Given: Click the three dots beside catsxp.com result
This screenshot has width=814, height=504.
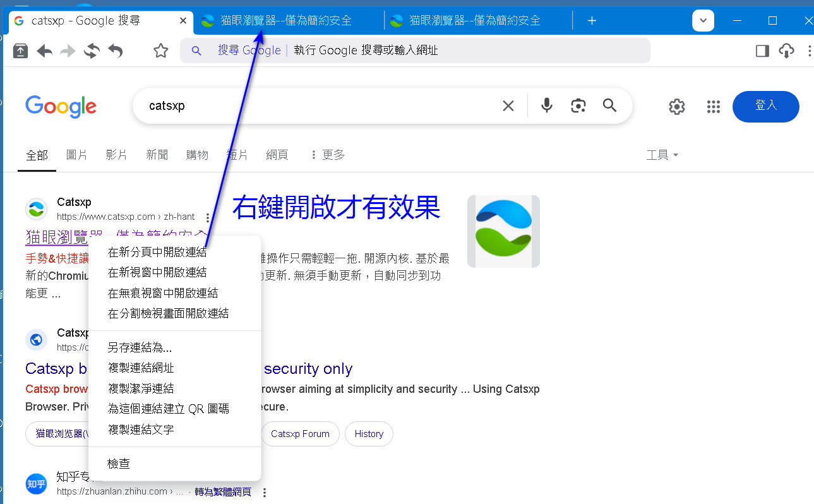Looking at the screenshot, I should point(208,217).
